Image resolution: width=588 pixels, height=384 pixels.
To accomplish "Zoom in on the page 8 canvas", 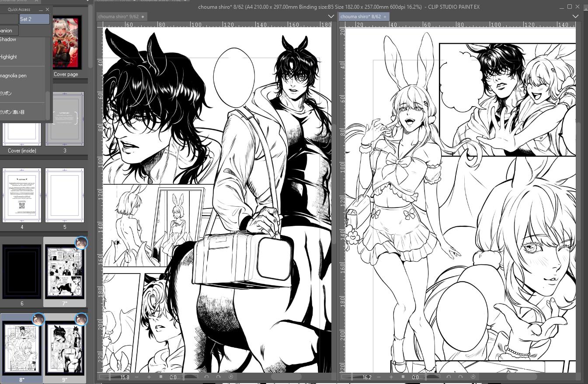I will [x=391, y=377].
